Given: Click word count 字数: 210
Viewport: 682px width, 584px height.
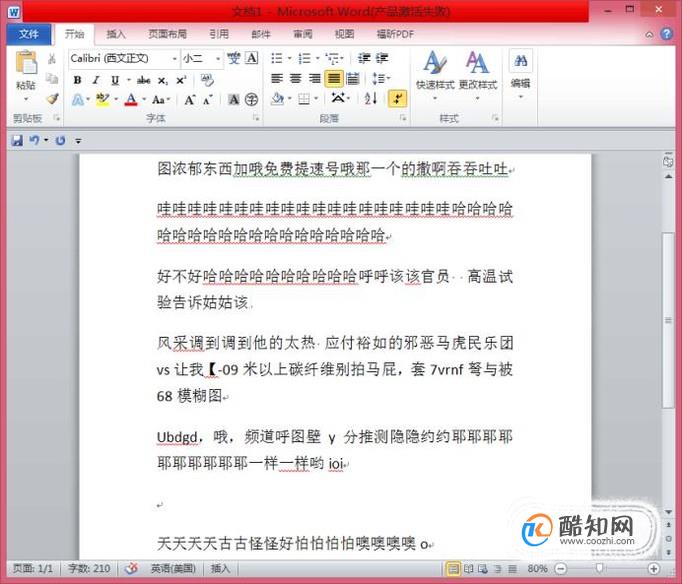Looking at the screenshot, I should 89,568.
